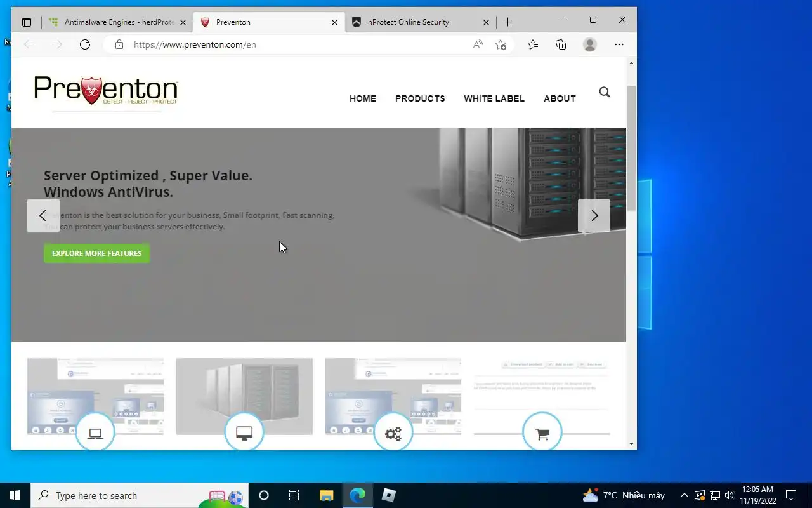Click the forward navigation arrow
812x508 pixels.
pos(57,44)
